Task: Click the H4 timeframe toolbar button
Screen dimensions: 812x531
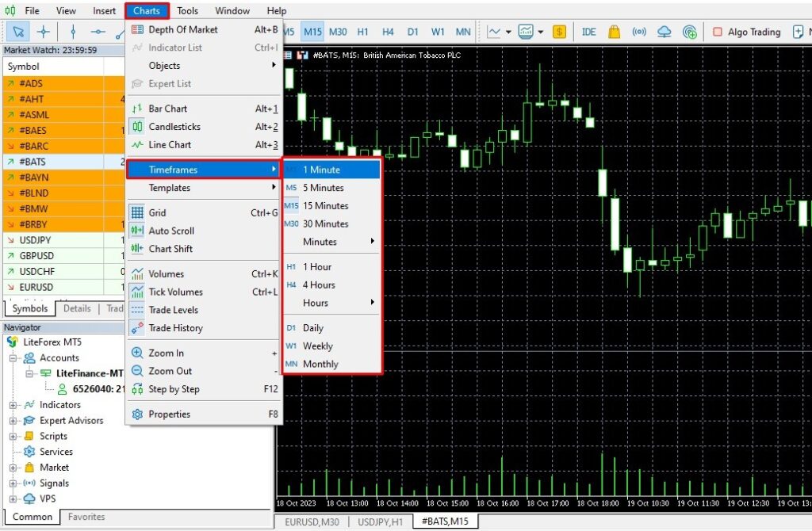Action: [388, 32]
